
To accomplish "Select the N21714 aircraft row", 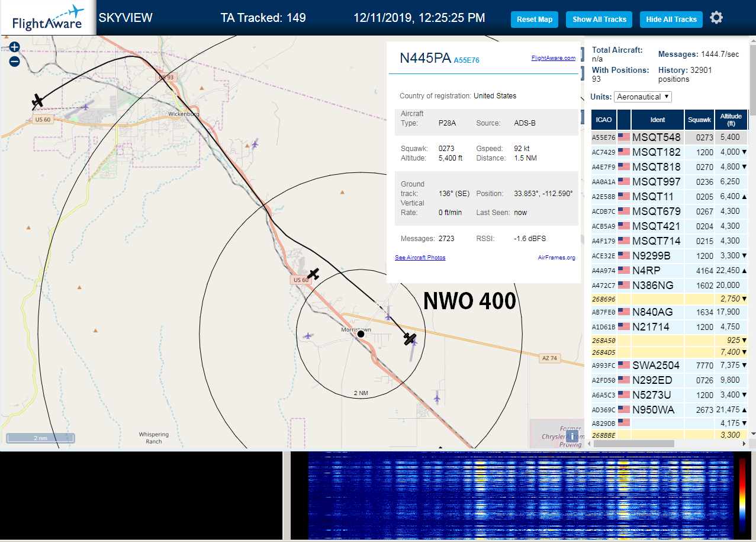I will coord(670,327).
